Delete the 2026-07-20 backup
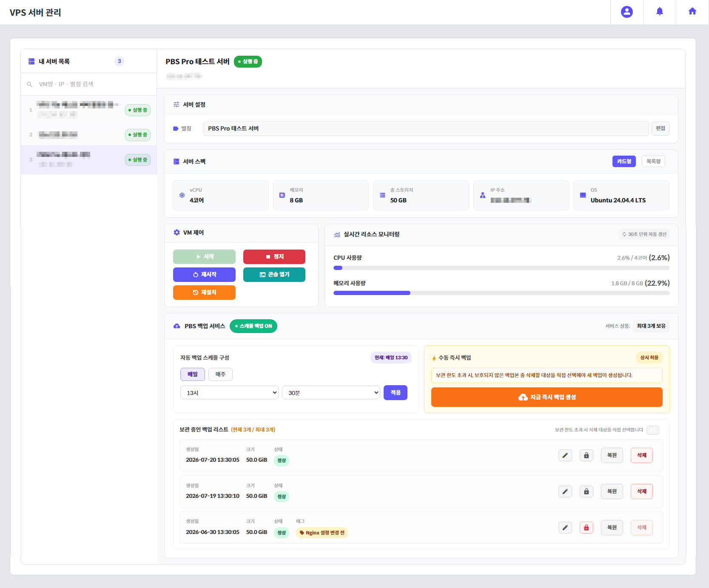 point(642,455)
